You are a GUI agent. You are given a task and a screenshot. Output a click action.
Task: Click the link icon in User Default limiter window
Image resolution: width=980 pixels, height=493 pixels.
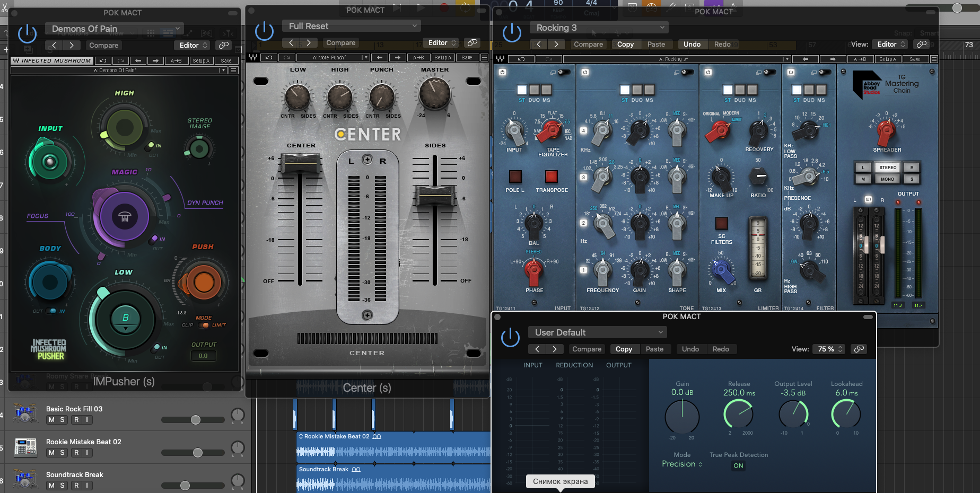[x=859, y=349]
